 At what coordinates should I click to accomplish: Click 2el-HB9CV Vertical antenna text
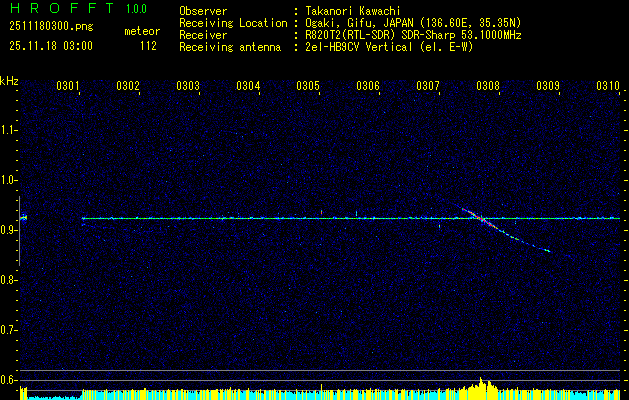pos(389,47)
